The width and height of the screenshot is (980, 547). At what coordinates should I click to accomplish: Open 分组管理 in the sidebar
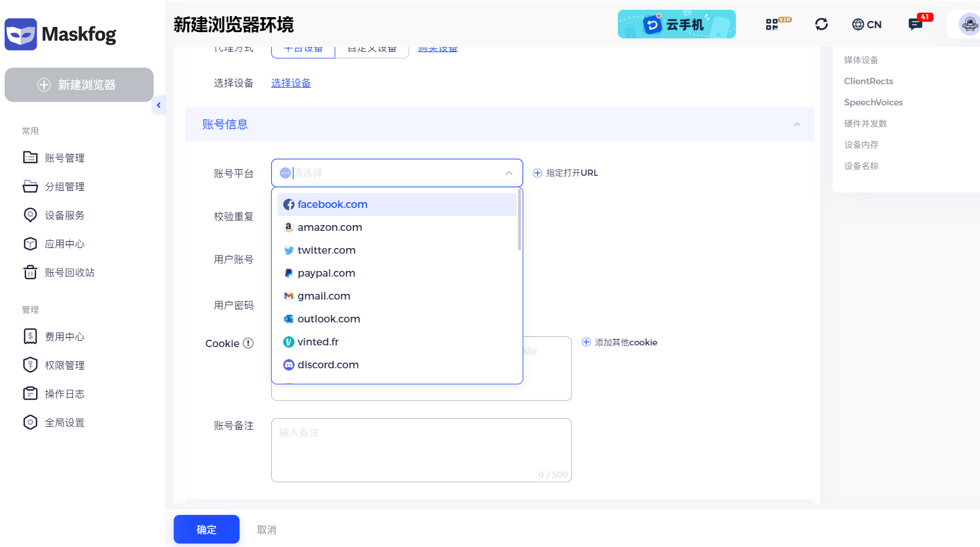54,186
